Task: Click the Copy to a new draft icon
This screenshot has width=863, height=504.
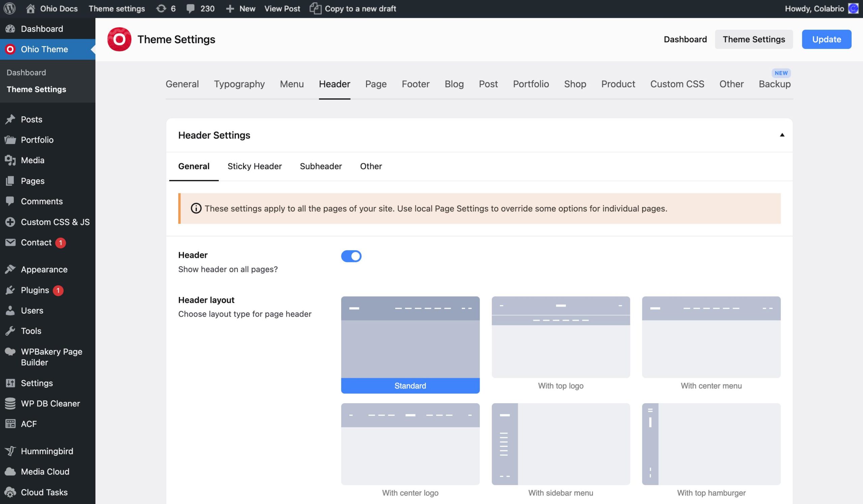Action: 316,8
